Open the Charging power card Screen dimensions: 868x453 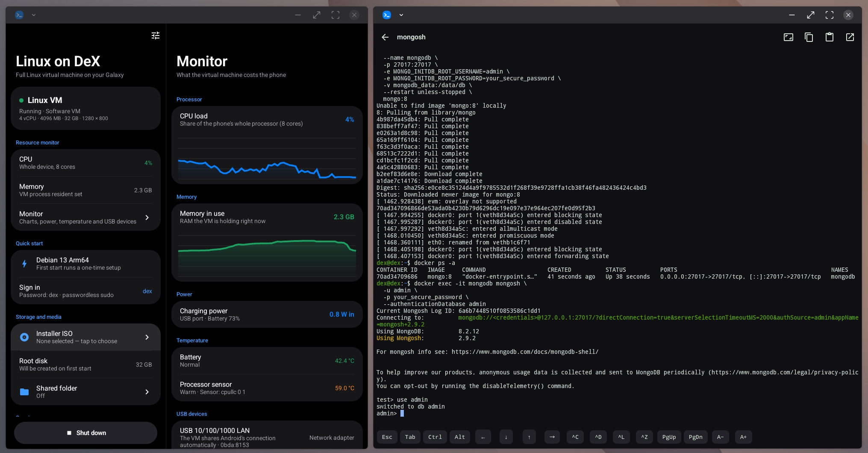click(x=267, y=314)
